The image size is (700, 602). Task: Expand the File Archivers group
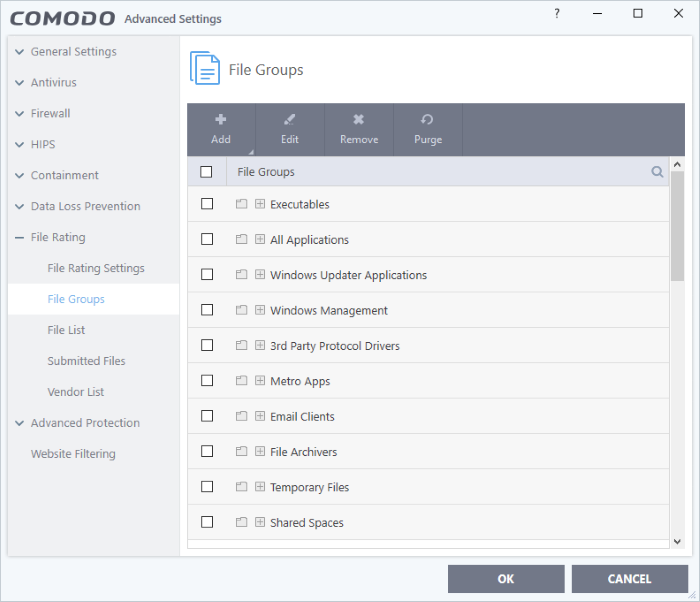click(x=260, y=451)
